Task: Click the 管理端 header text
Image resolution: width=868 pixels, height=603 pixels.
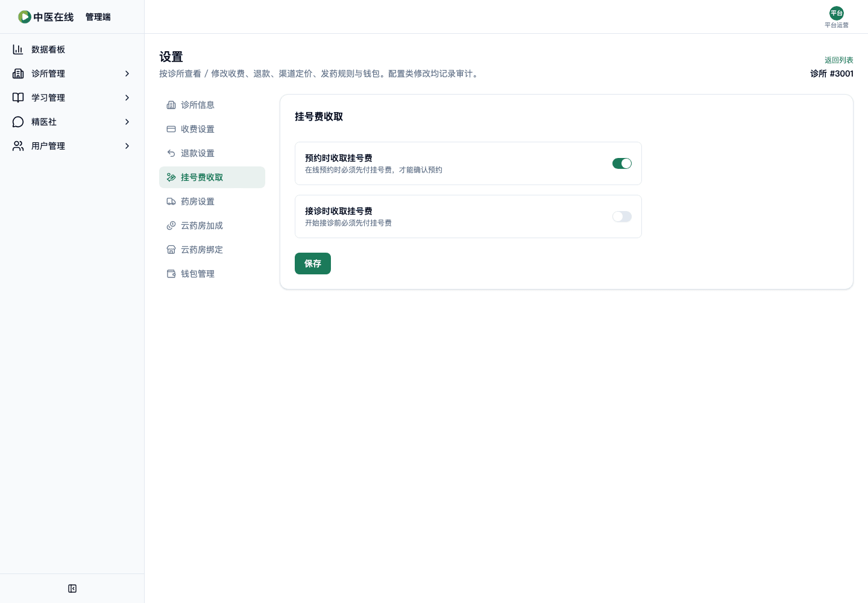Action: point(98,17)
